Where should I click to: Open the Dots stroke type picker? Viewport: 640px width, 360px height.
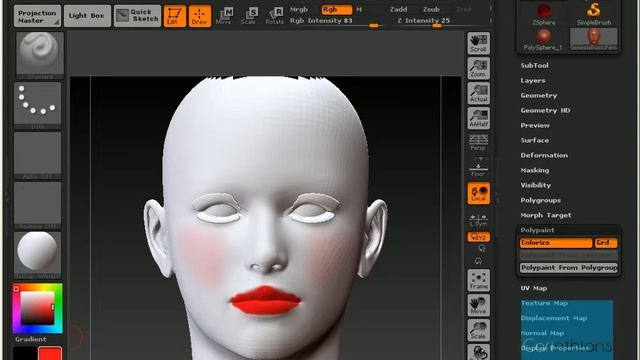pos(38,105)
